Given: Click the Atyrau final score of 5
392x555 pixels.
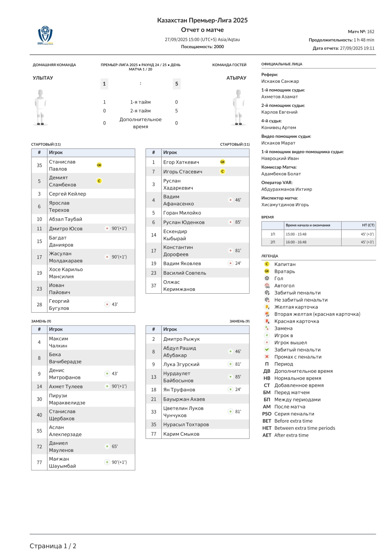Looking at the screenshot, I should (x=177, y=84).
